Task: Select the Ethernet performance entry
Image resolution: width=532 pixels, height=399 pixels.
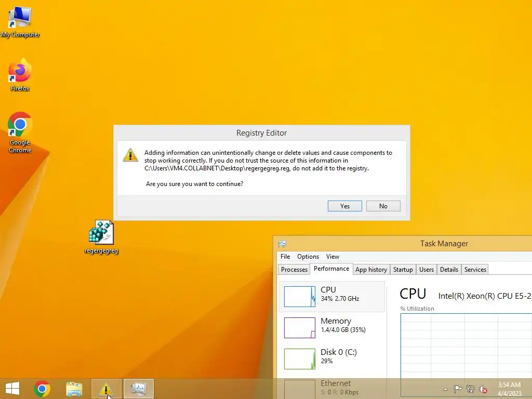Action: click(x=332, y=388)
